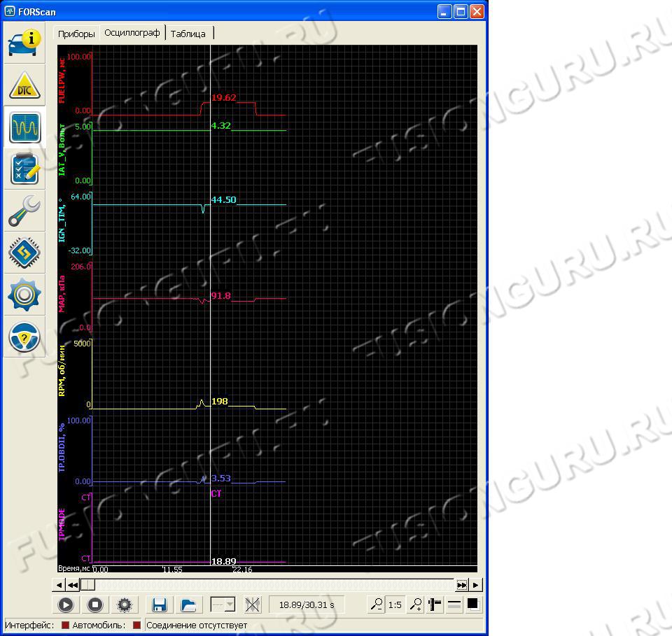
Task: Step the timeline scroll right one step
Action: click(475, 585)
